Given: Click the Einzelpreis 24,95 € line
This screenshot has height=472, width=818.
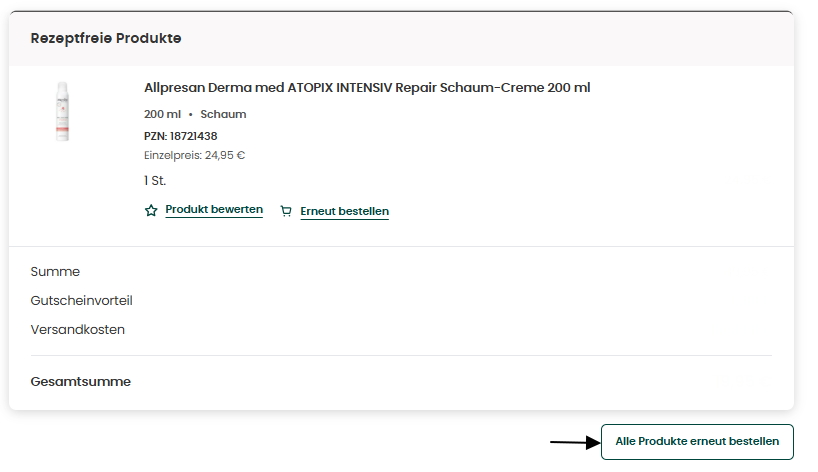Looking at the screenshot, I should point(195,155).
